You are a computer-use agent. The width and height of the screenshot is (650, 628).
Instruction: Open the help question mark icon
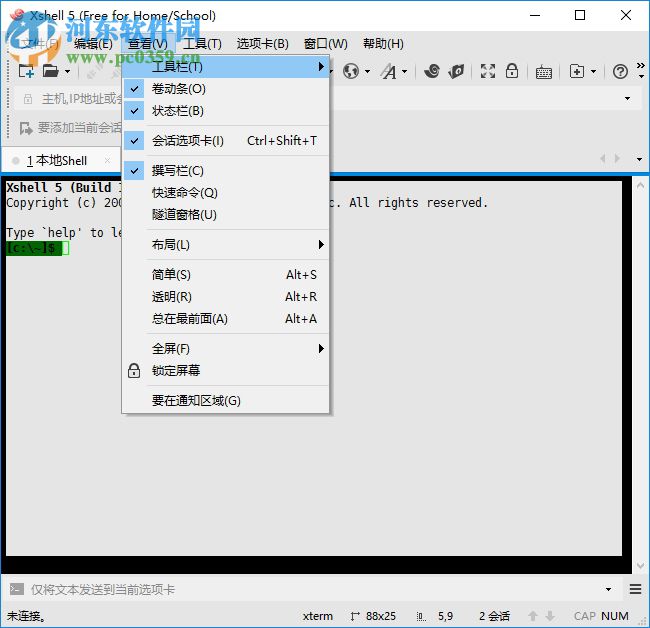tap(620, 72)
